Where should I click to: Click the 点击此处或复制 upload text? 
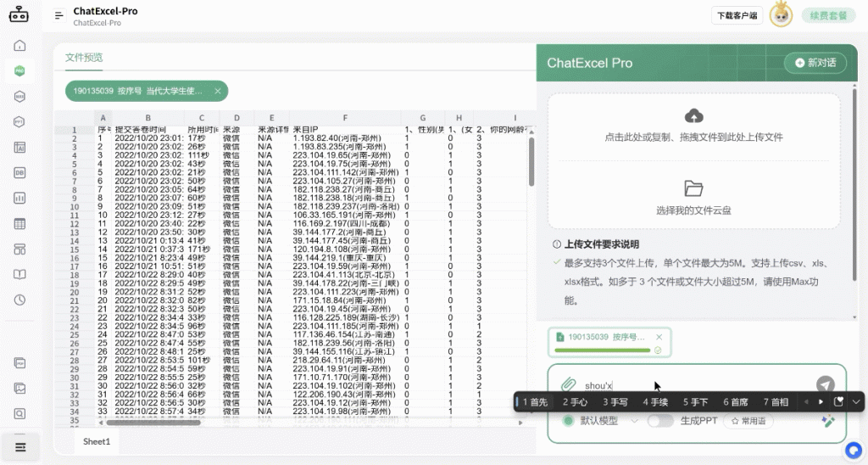point(693,137)
